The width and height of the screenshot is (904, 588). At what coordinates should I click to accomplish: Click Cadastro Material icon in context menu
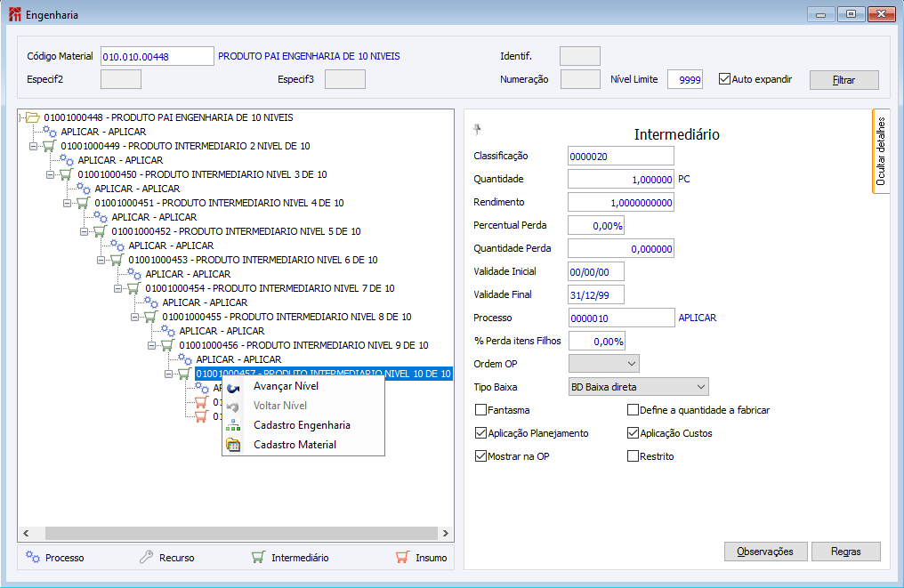[233, 445]
